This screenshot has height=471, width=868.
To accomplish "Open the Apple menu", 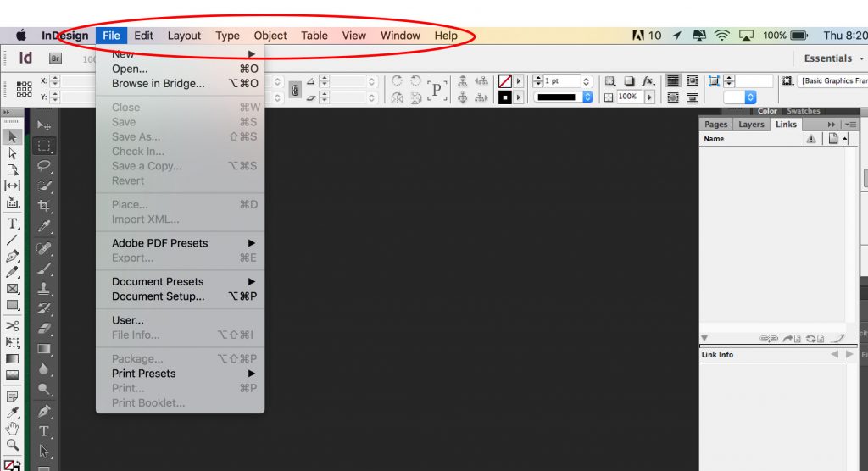I will tap(21, 36).
